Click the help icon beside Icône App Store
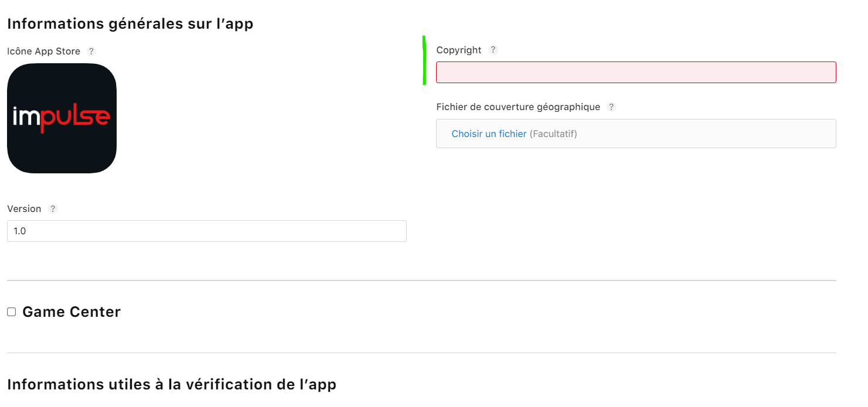868x407 pixels. pos(91,52)
